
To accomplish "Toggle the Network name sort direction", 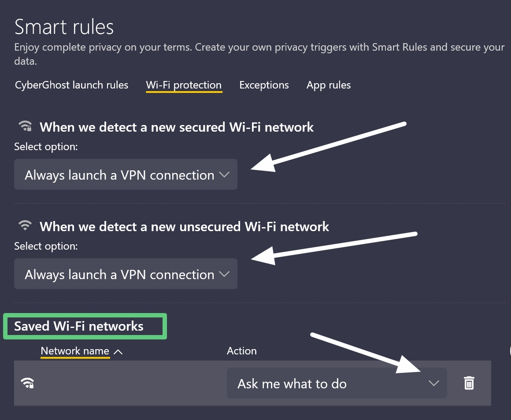I will pos(118,351).
